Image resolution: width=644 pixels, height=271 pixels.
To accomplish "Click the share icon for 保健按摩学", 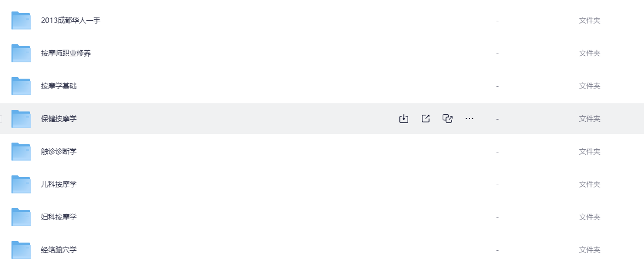I will click(426, 119).
